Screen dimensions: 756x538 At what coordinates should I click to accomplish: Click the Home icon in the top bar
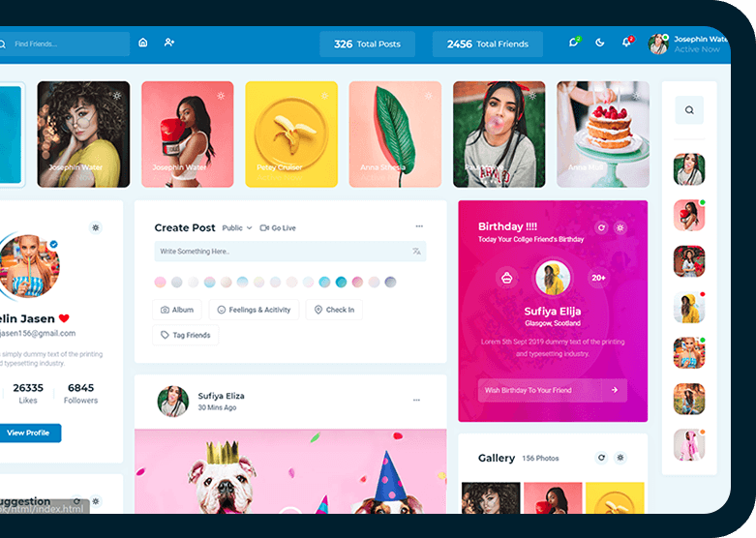[143, 43]
